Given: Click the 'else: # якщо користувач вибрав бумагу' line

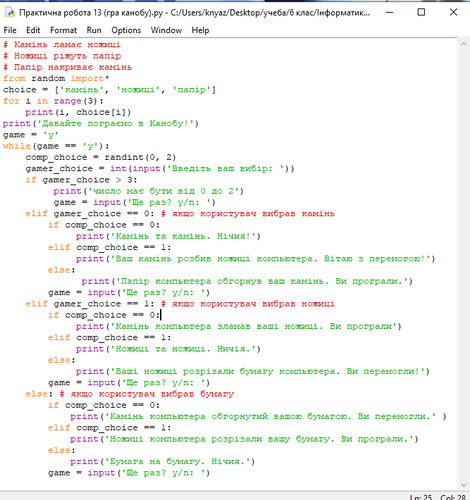Looking at the screenshot, I should coord(130,394).
